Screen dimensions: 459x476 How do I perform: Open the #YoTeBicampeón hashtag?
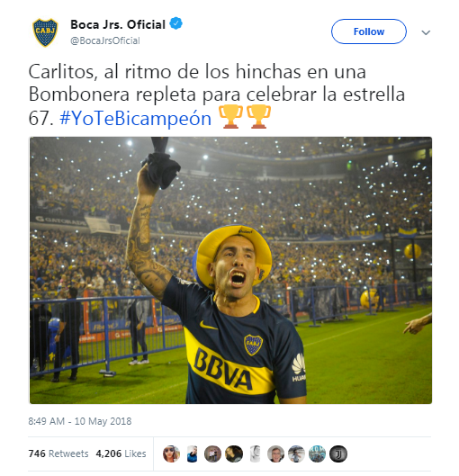(135, 118)
